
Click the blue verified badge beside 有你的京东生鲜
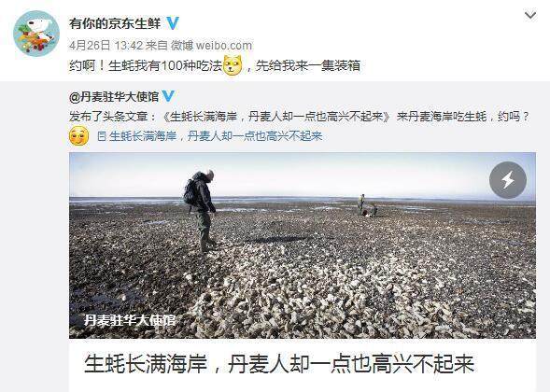coord(172,23)
